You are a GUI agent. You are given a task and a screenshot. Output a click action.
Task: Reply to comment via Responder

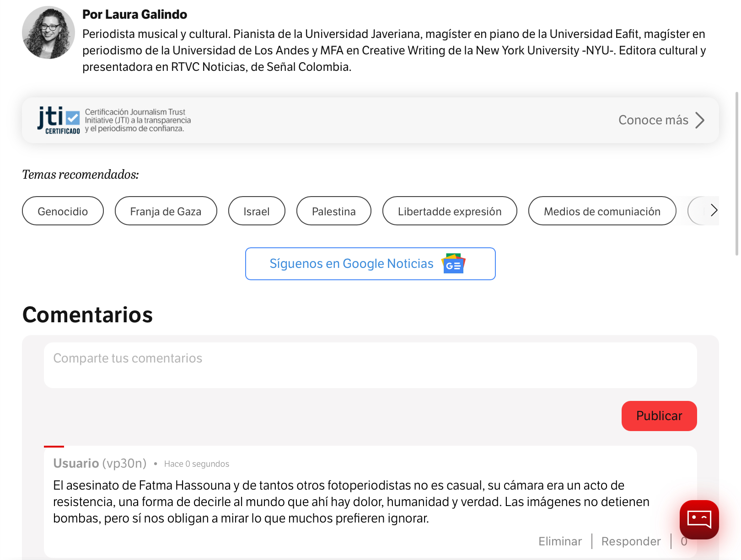tap(631, 541)
